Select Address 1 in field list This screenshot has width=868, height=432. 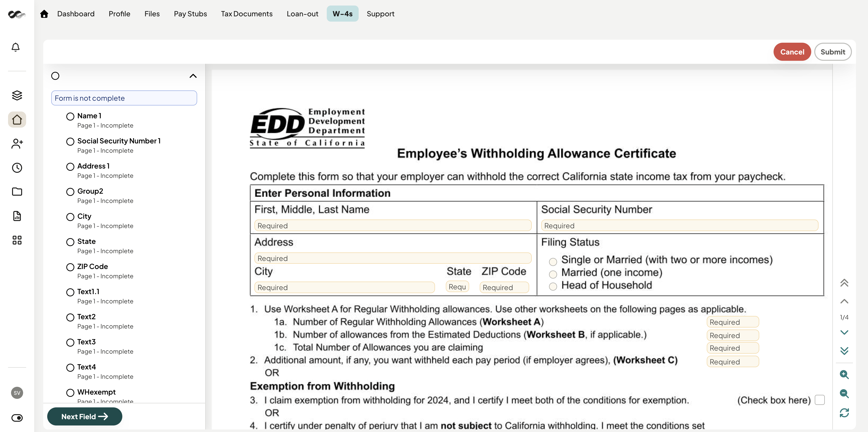click(x=100, y=171)
